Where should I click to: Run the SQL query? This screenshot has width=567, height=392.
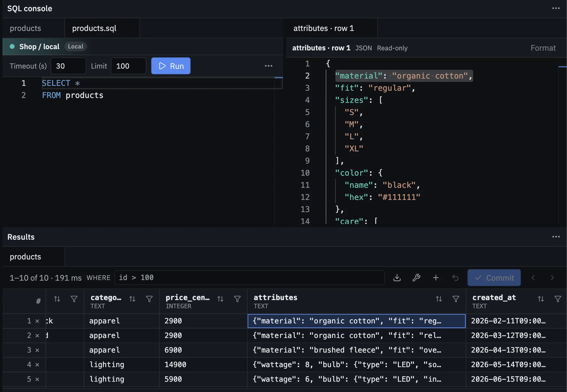coord(171,66)
